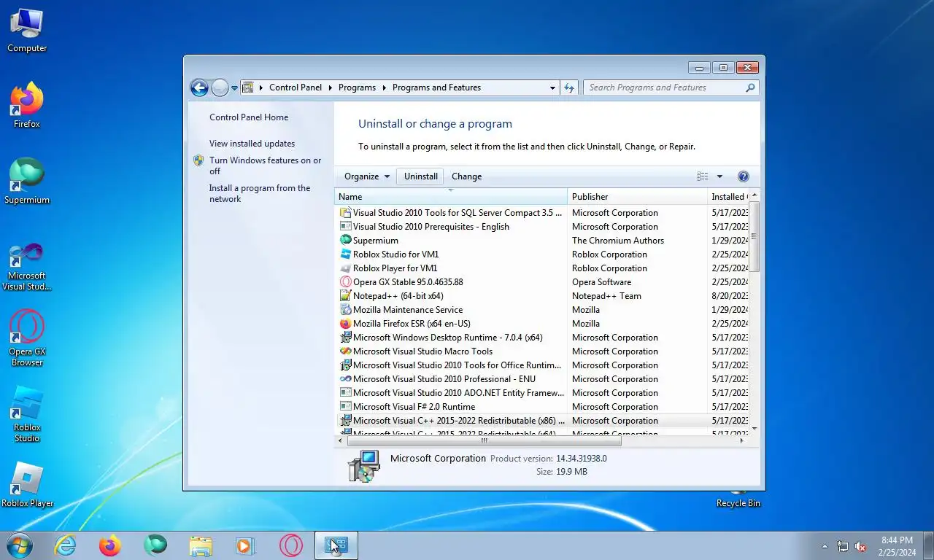Select Visual Studio 2010 Prerequisites - English row
Image resolution: width=934 pixels, height=560 pixels.
point(542,226)
